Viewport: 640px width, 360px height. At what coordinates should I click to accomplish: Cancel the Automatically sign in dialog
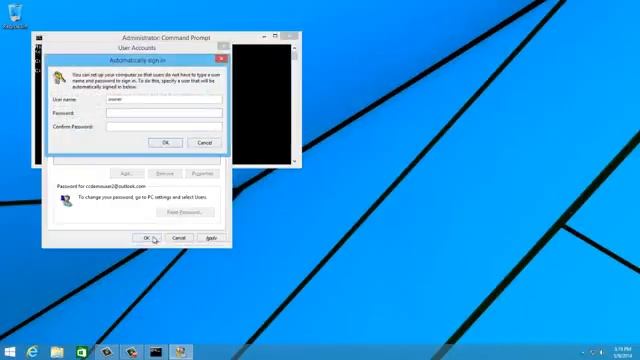[204, 143]
